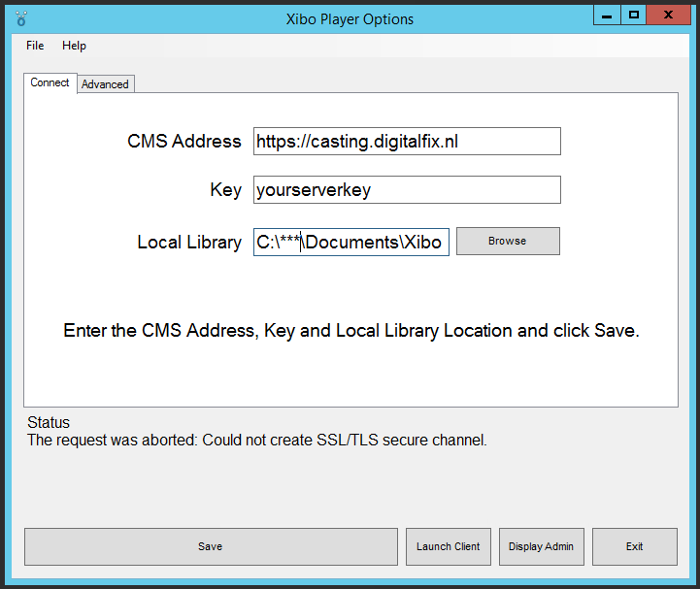Click the 'Key' label

(x=225, y=190)
